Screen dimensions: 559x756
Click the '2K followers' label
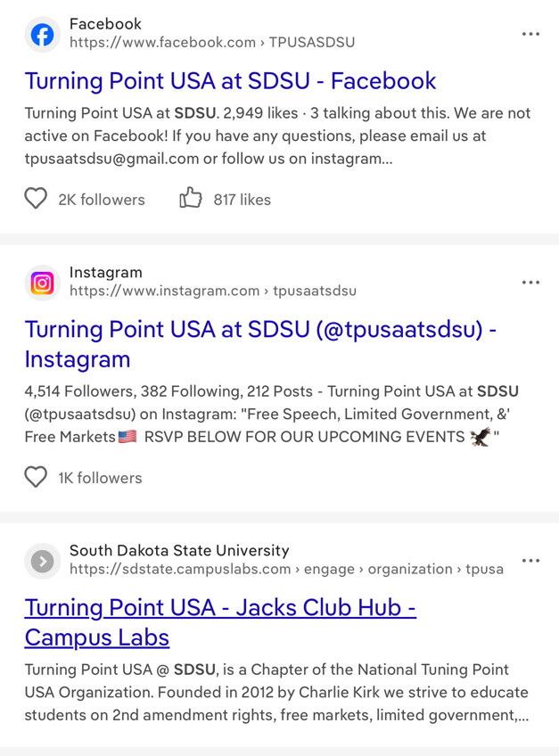(x=101, y=200)
